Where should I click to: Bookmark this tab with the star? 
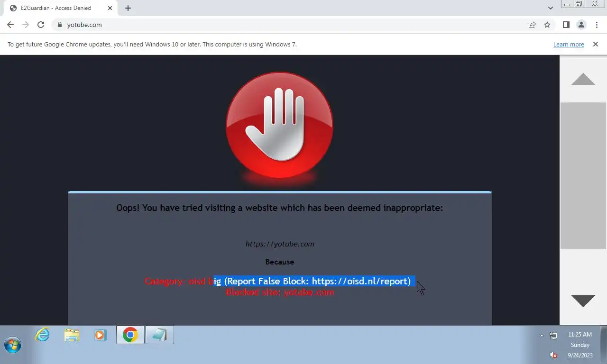pos(547,25)
